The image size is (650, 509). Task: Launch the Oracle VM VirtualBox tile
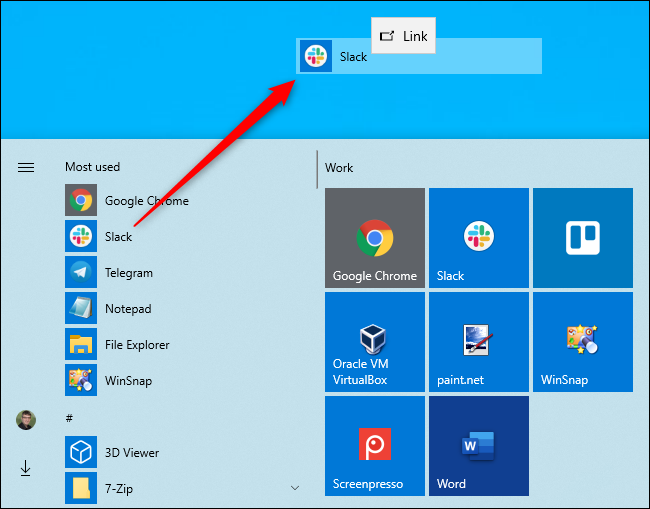coord(374,342)
